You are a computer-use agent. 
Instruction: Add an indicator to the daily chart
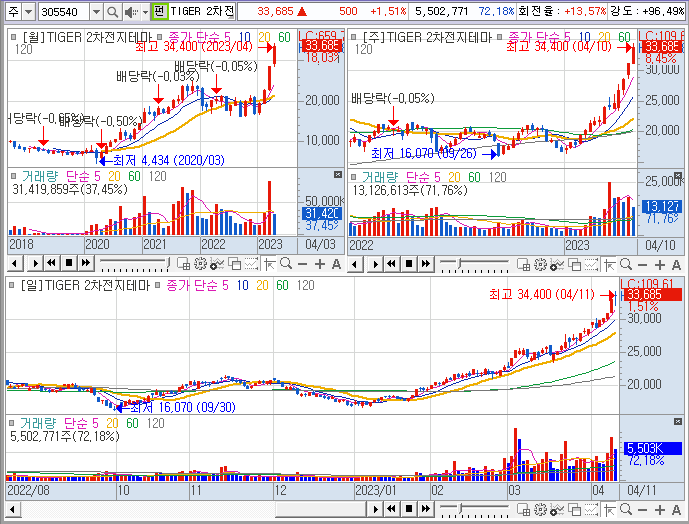(557, 509)
